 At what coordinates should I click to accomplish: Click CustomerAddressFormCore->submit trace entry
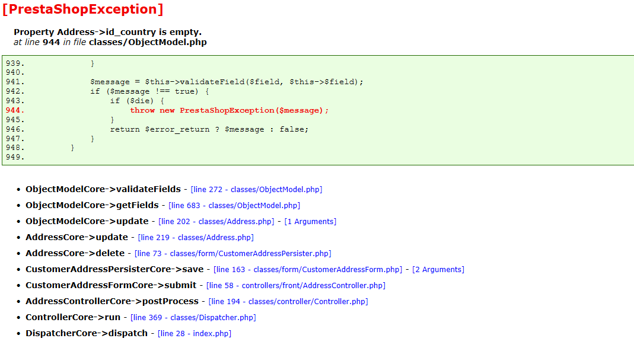[111, 285]
